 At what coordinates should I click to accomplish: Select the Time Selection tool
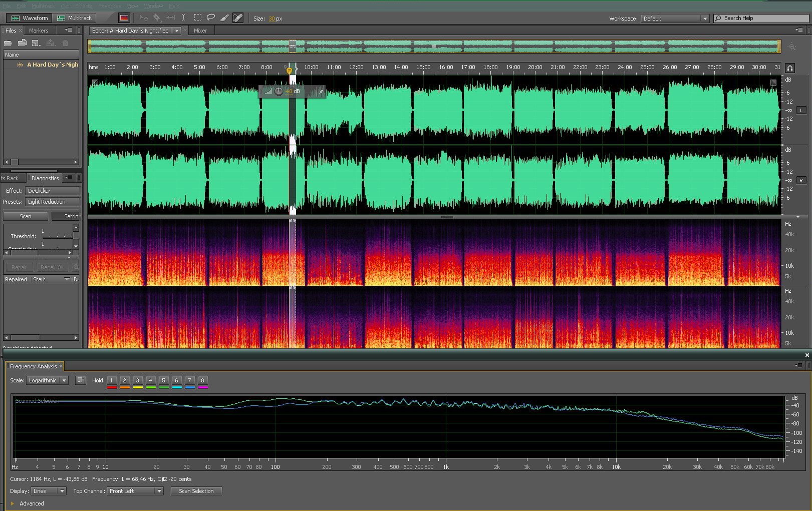184,18
